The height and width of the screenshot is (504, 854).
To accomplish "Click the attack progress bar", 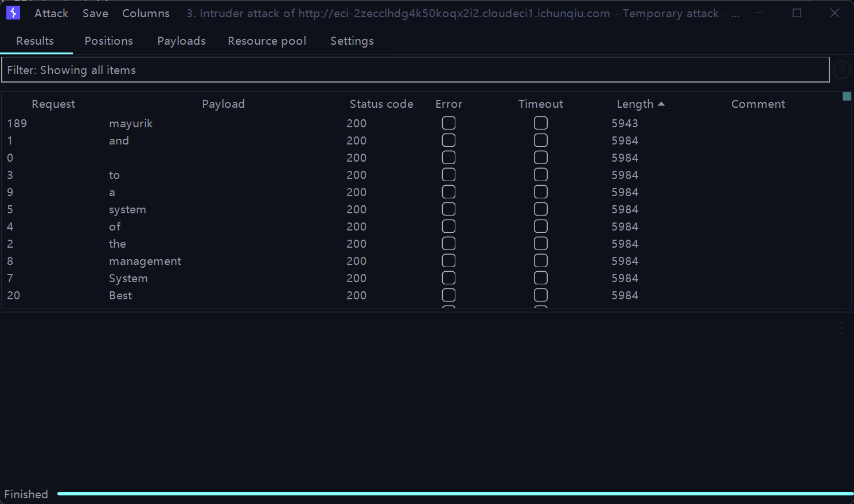I will pos(455,493).
